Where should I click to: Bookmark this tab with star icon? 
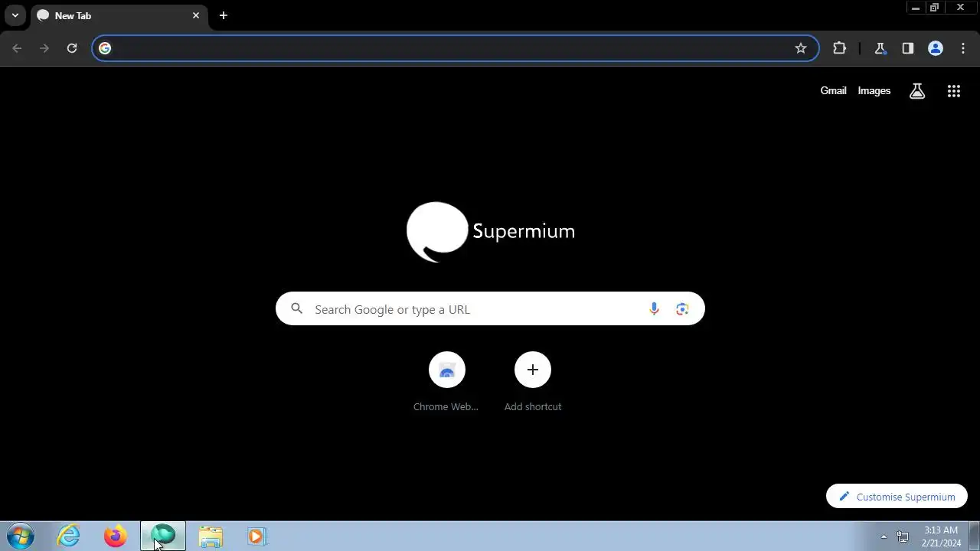[801, 48]
